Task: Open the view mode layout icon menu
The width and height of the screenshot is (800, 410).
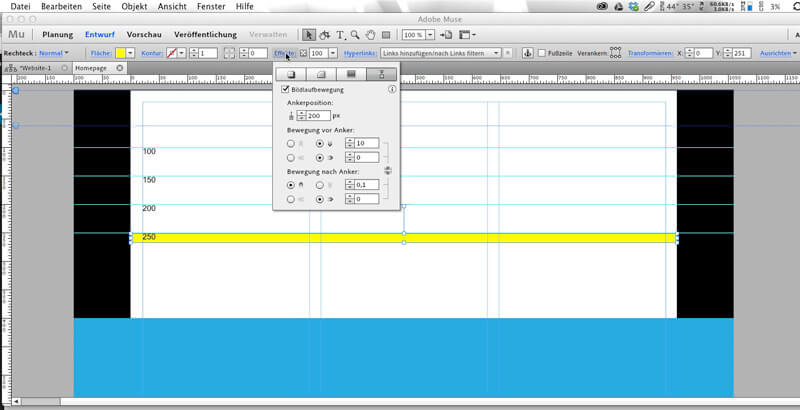Action: [x=467, y=35]
